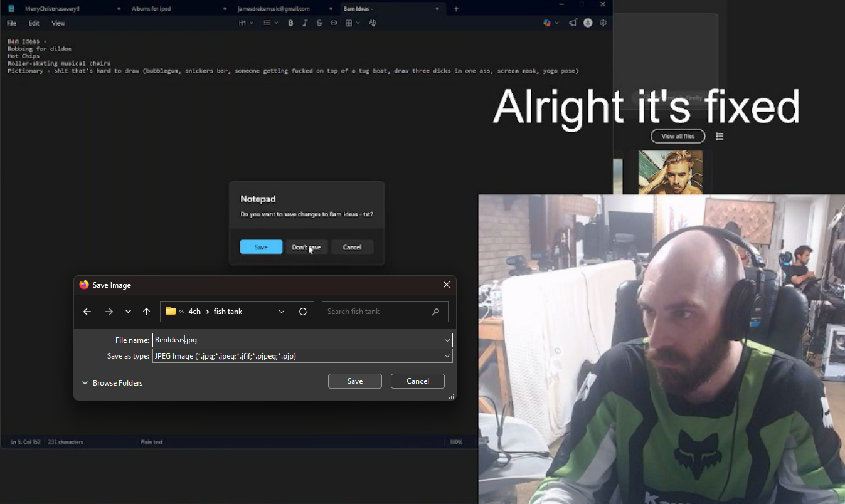Screen dimensions: 845x504
Task: Open the Copilot icon in Notepad
Action: (547, 23)
